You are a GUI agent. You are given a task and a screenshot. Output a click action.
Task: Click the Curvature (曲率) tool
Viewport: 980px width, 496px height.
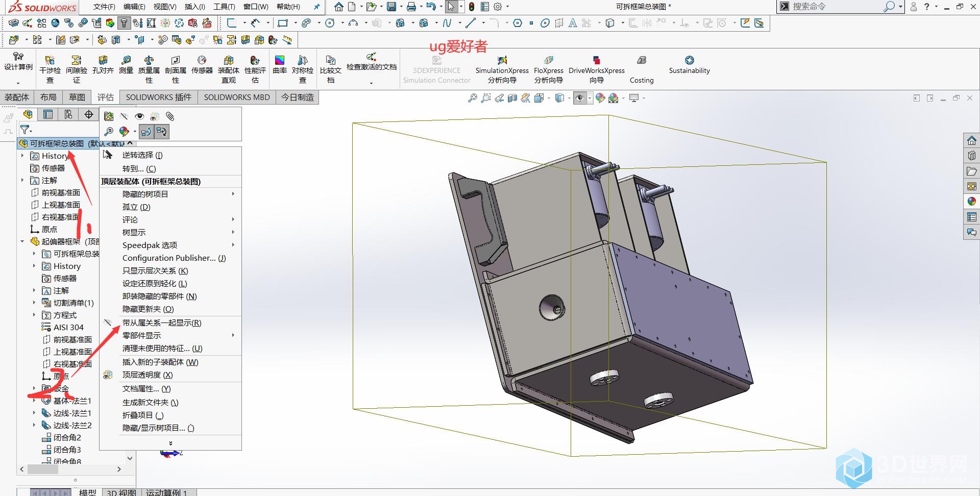(280, 65)
